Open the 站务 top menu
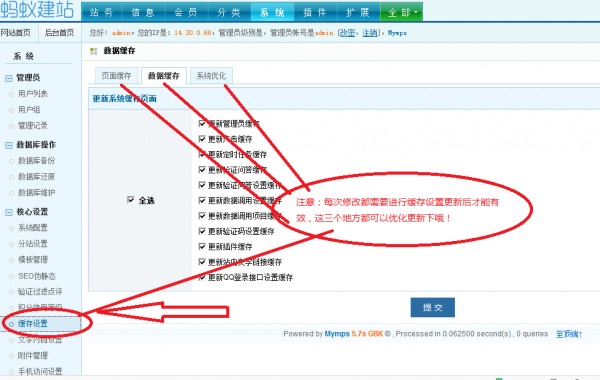This screenshot has width=600, height=380. tap(102, 12)
